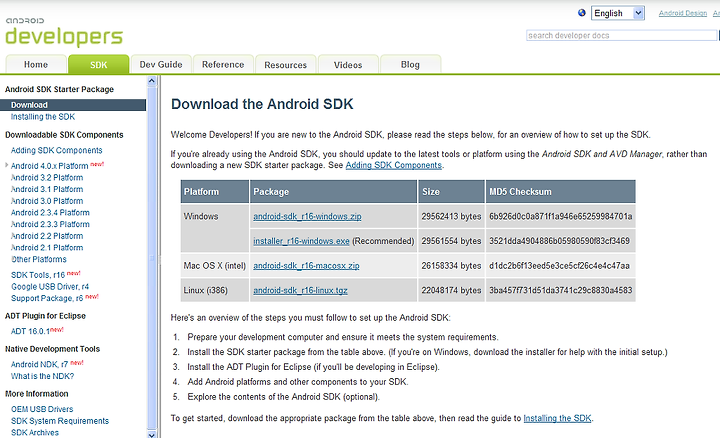Open the Android 3.2 Platform link

click(x=47, y=178)
